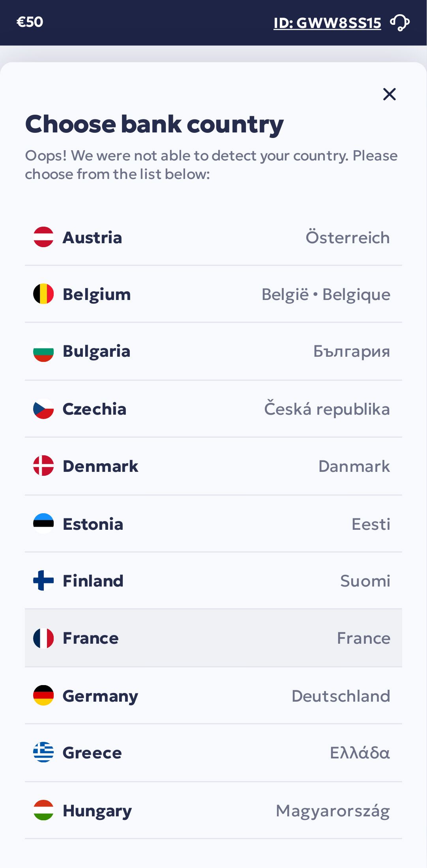
Task: Click the support headset icon
Action: coord(400,22)
